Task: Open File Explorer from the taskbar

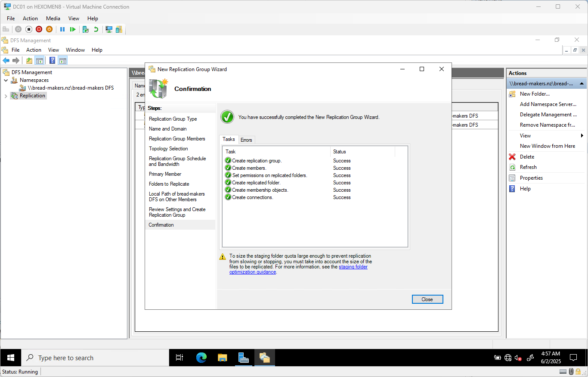Action: (222, 358)
